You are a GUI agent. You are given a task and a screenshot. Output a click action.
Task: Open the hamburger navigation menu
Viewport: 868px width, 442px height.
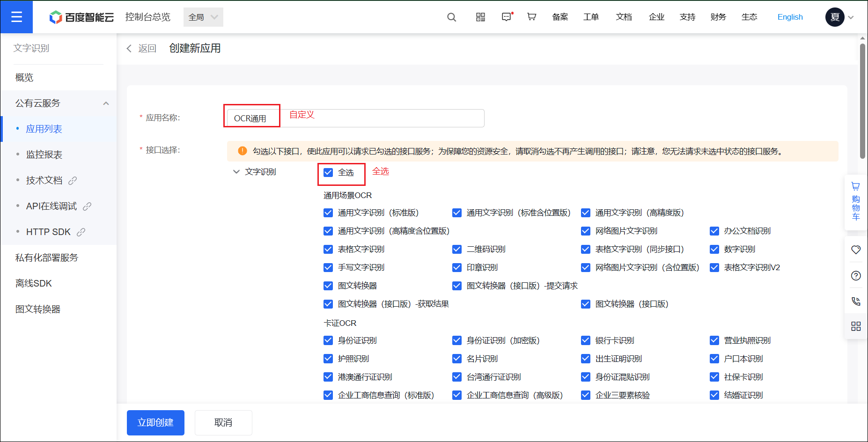click(16, 17)
